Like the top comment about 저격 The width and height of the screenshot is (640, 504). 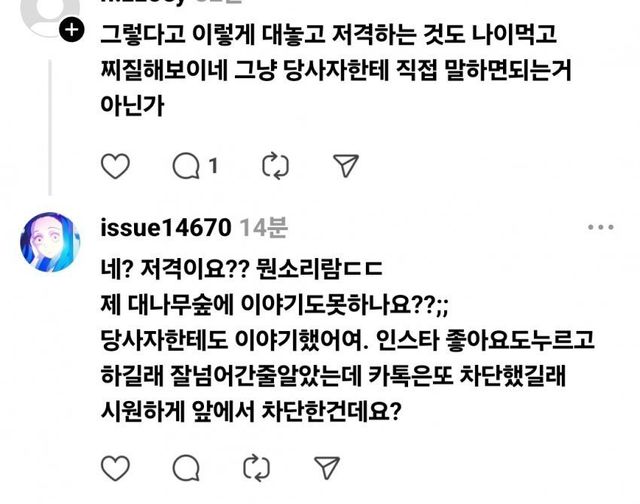point(115,166)
